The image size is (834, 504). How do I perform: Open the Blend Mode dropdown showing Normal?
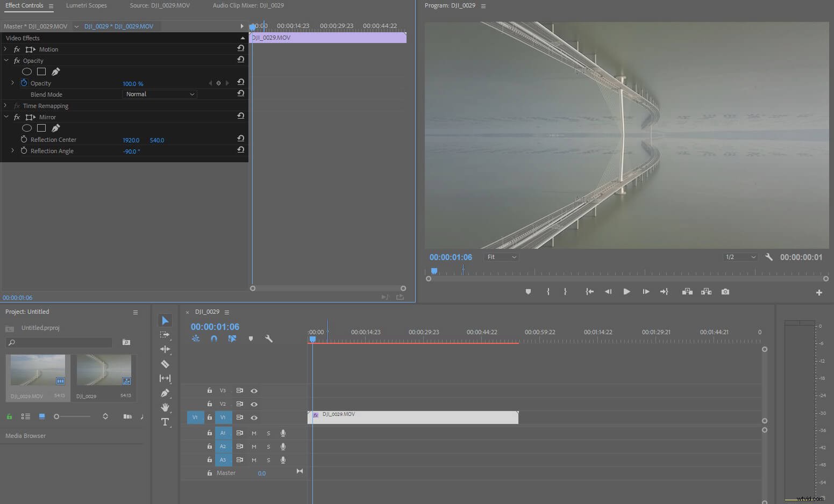[159, 94]
